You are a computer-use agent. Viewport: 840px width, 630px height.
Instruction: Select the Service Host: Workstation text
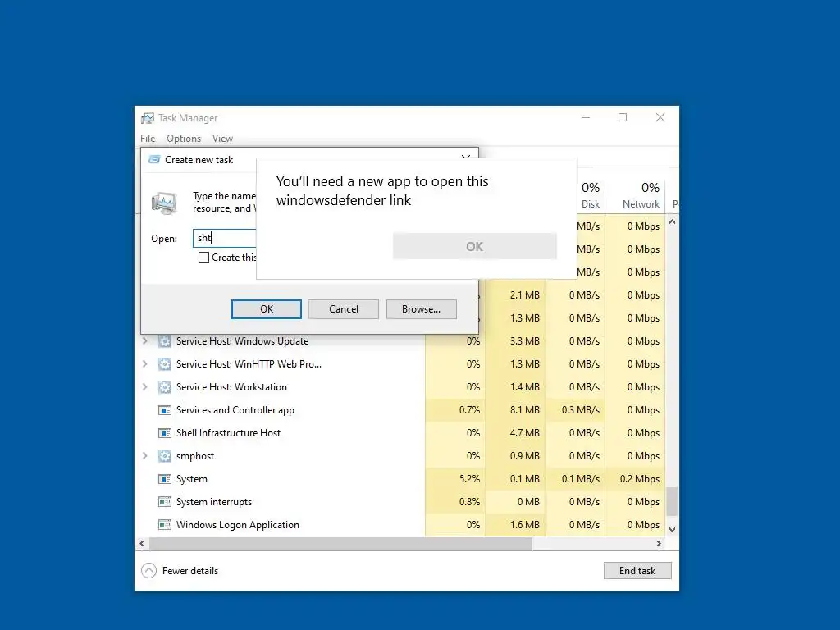pos(231,387)
